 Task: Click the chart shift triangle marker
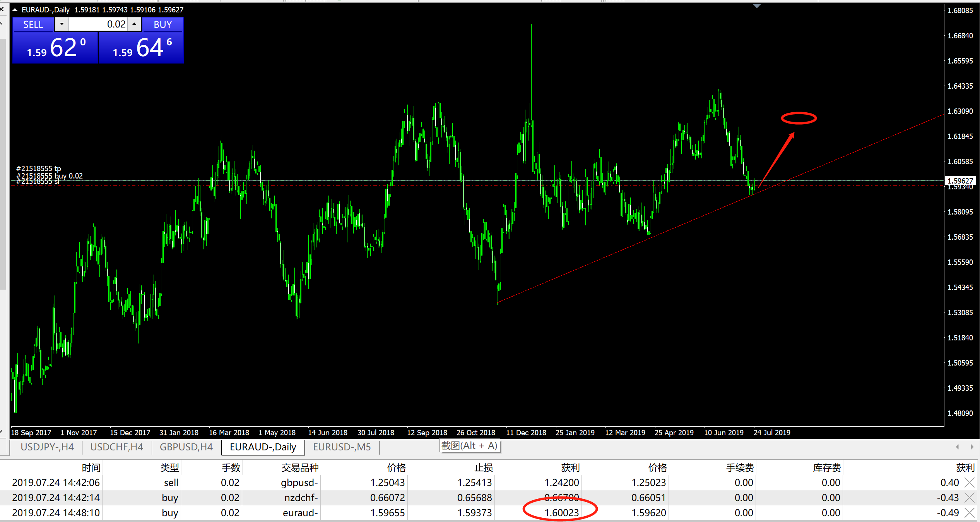[757, 6]
